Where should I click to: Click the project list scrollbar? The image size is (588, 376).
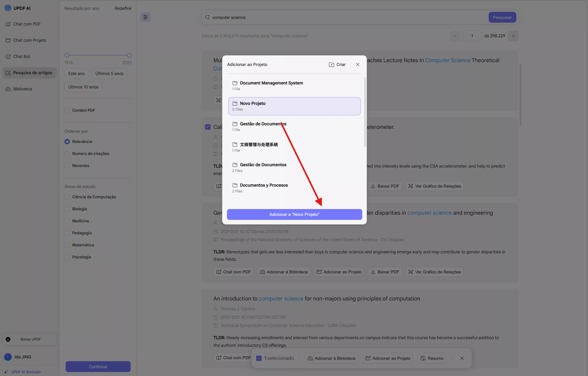click(x=365, y=112)
